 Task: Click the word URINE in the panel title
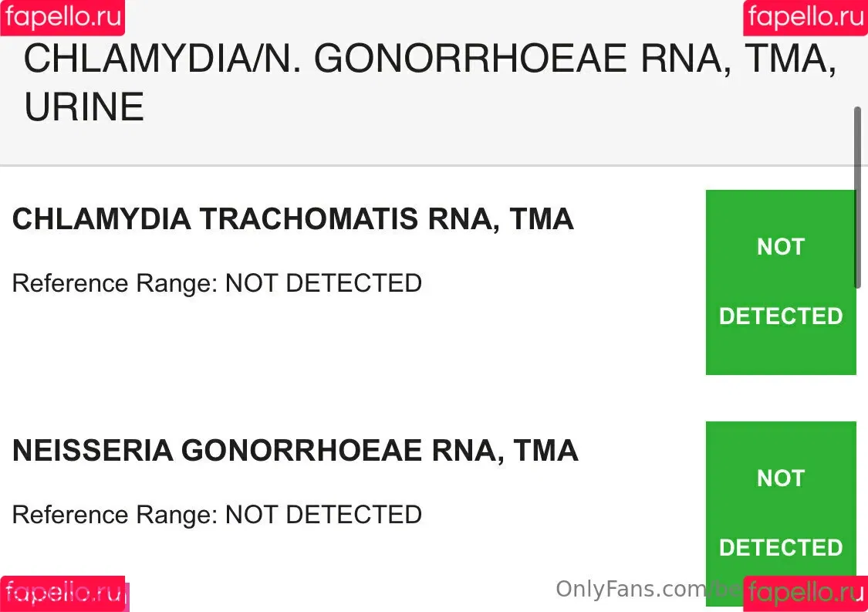(84, 107)
